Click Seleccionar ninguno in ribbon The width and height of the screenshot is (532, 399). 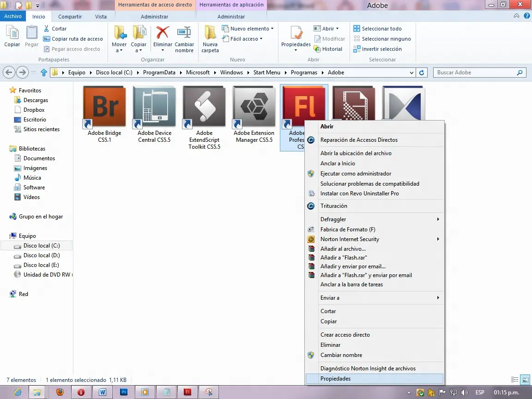[x=382, y=39]
